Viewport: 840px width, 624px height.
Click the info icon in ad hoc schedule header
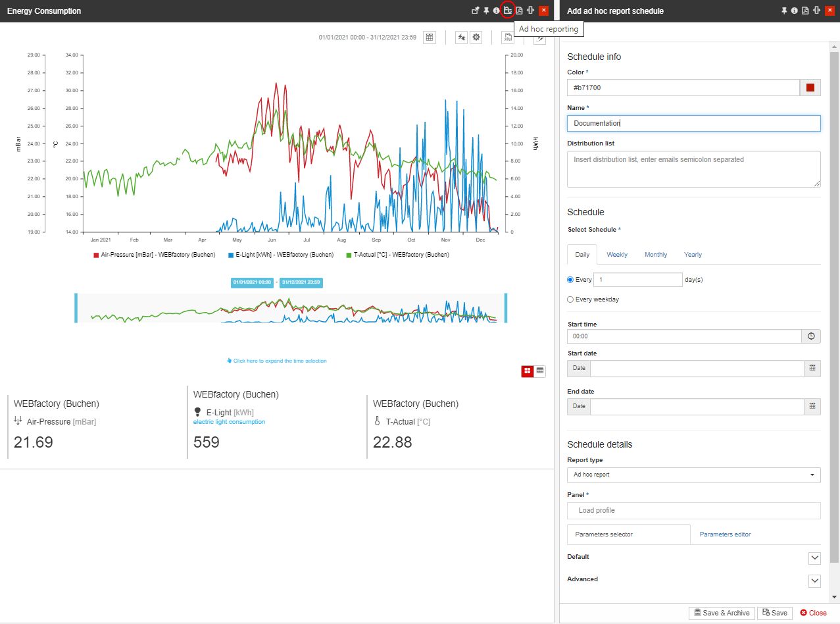point(795,11)
